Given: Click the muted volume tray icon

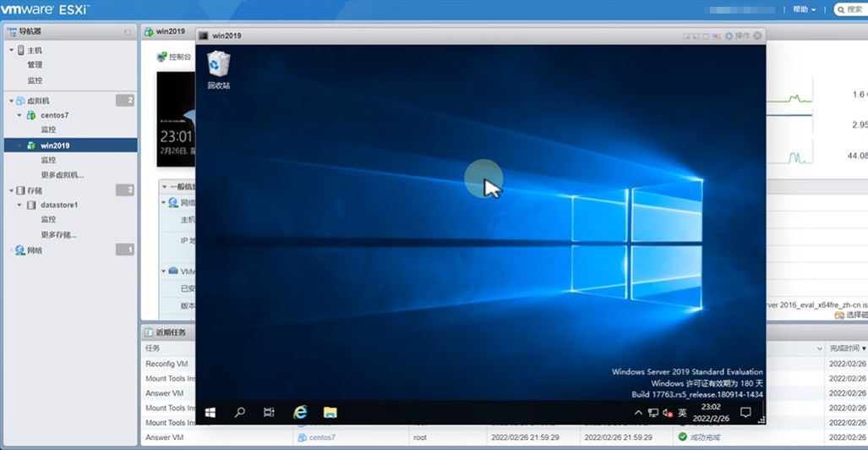Looking at the screenshot, I should (x=667, y=413).
